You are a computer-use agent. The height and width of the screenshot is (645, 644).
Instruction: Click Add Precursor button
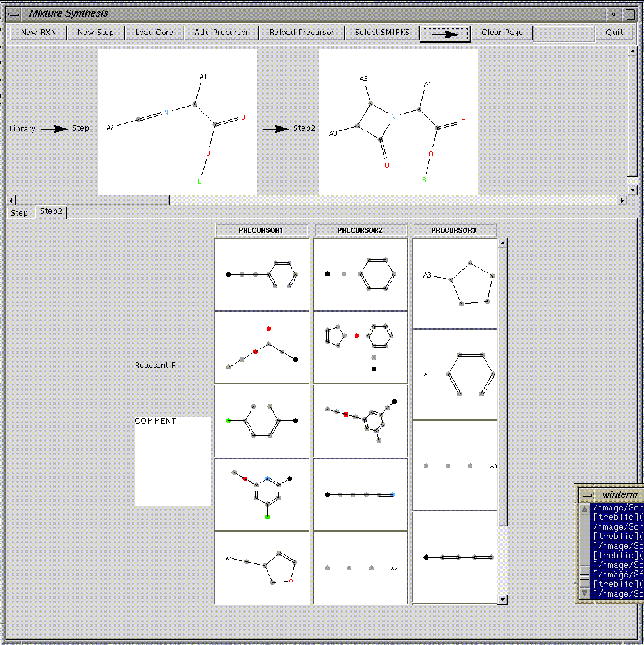[221, 33]
